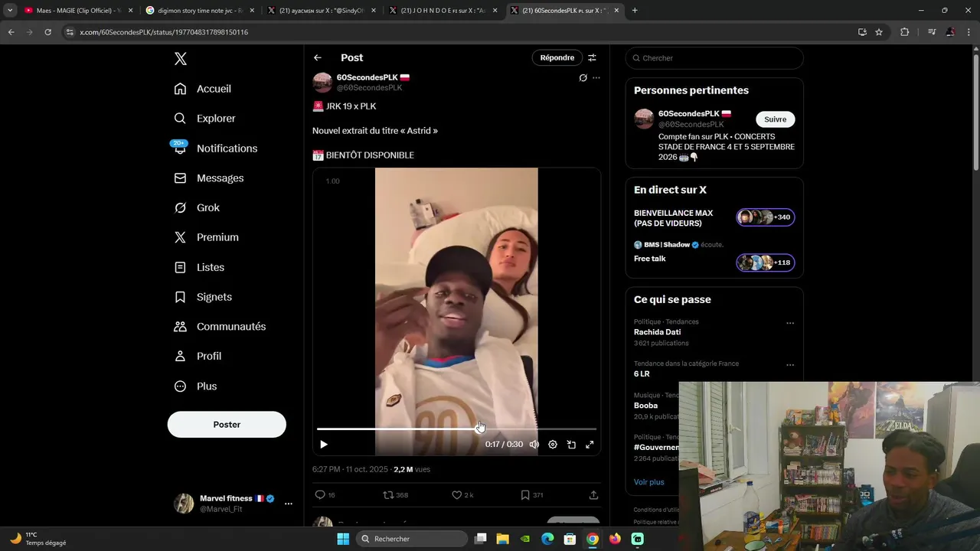Open Grok assistant

tap(197, 207)
